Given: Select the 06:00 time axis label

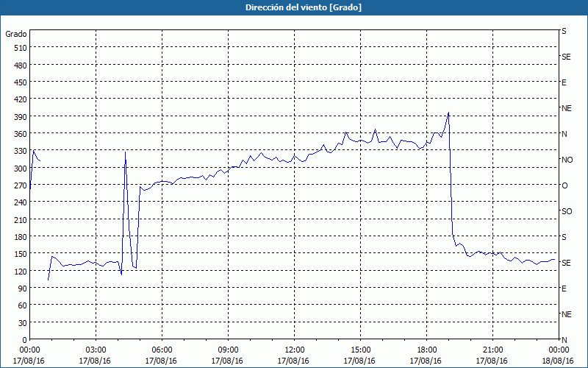Looking at the screenshot, I should point(162,350).
